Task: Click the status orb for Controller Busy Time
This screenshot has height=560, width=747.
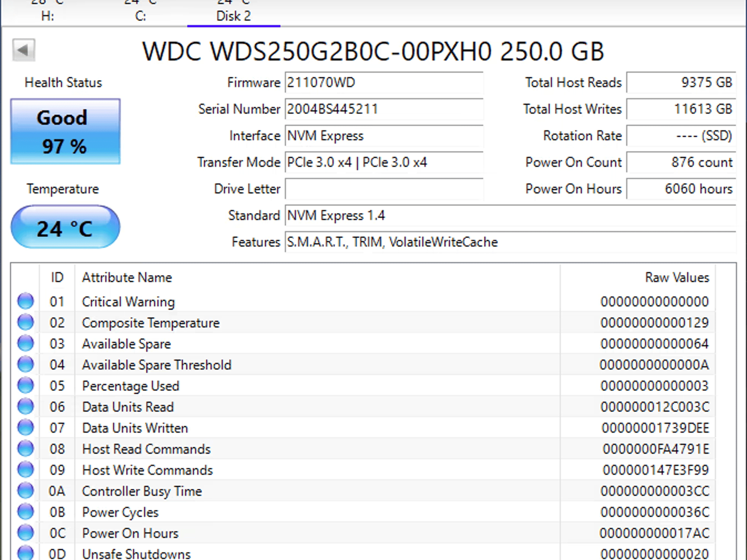Action: point(26,491)
